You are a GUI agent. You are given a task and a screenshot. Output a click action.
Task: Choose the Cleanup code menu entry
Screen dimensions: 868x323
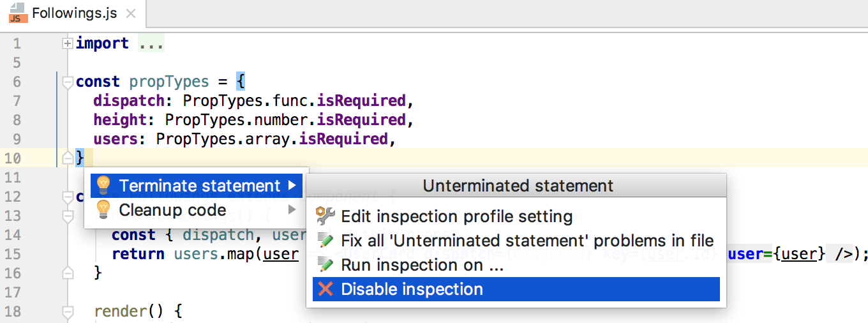point(172,210)
